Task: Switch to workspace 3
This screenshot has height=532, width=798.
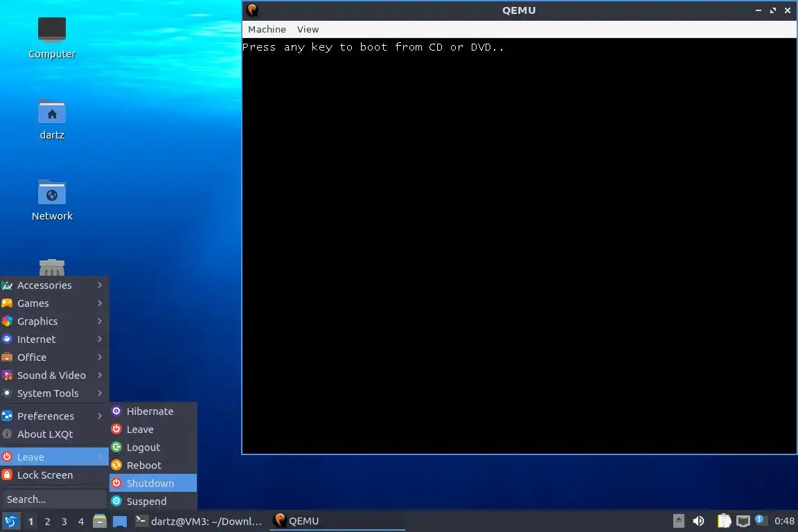Action: (x=64, y=522)
